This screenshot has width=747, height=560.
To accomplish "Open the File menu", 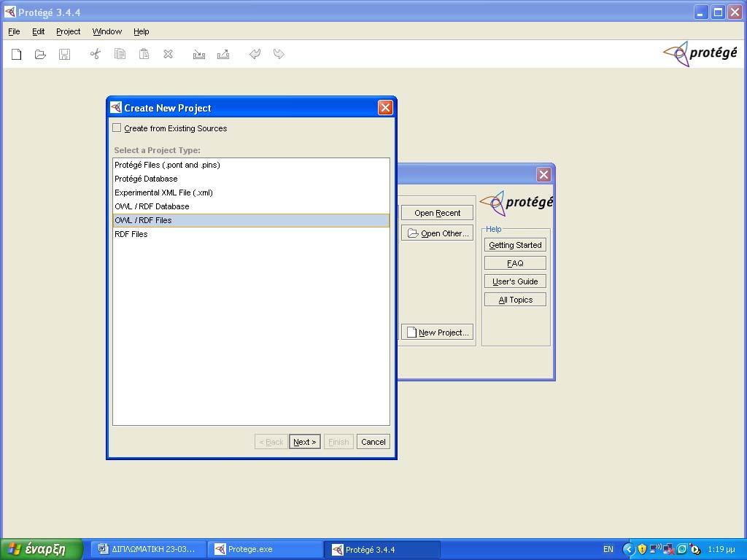I will pyautogui.click(x=15, y=31).
